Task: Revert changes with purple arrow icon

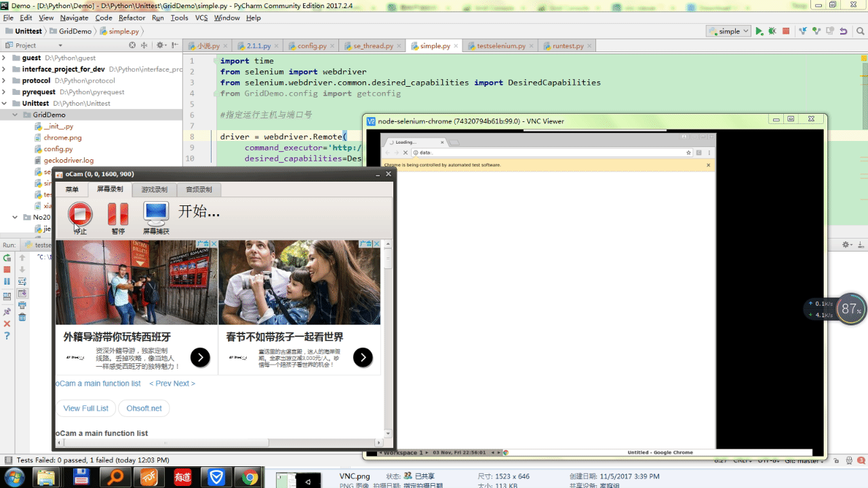Action: (x=844, y=31)
